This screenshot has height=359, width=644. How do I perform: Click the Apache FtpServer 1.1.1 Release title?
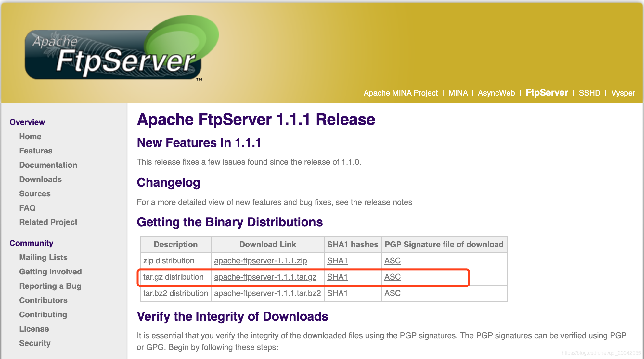click(256, 119)
